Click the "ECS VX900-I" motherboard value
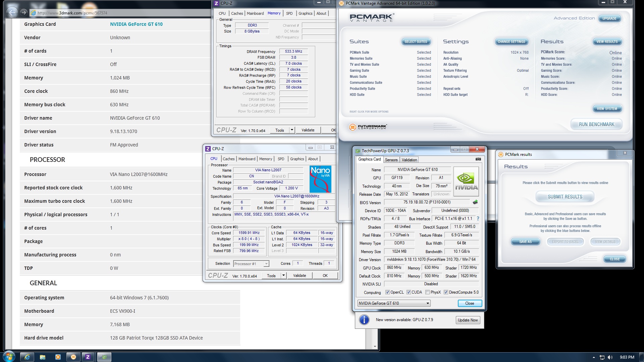The width and height of the screenshot is (644, 362). (x=122, y=311)
